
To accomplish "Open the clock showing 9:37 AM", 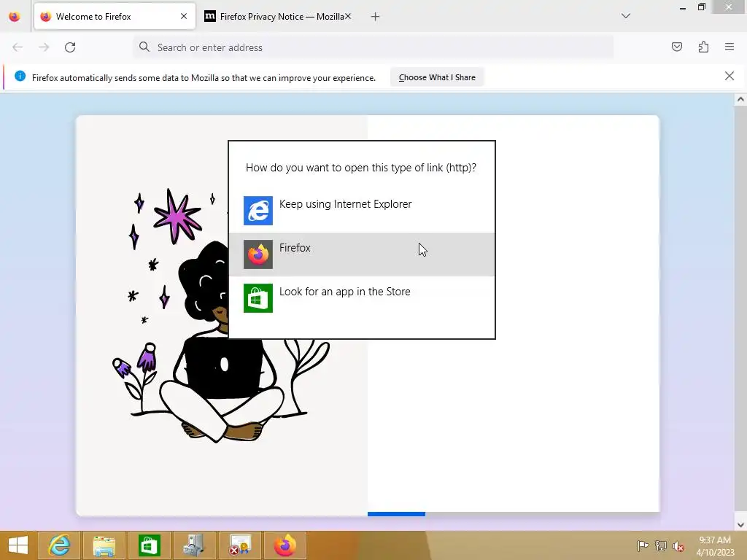I will tap(715, 545).
